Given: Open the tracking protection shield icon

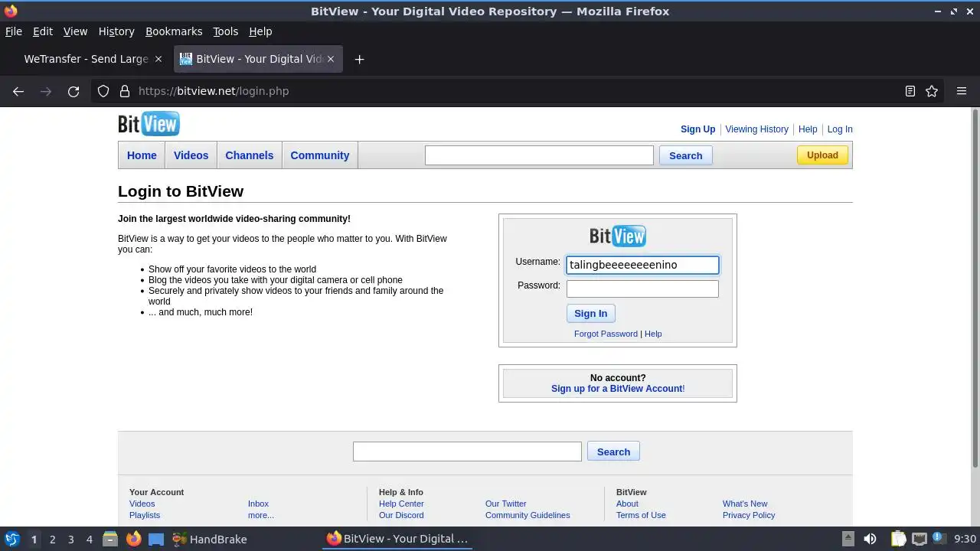Looking at the screenshot, I should (103, 91).
